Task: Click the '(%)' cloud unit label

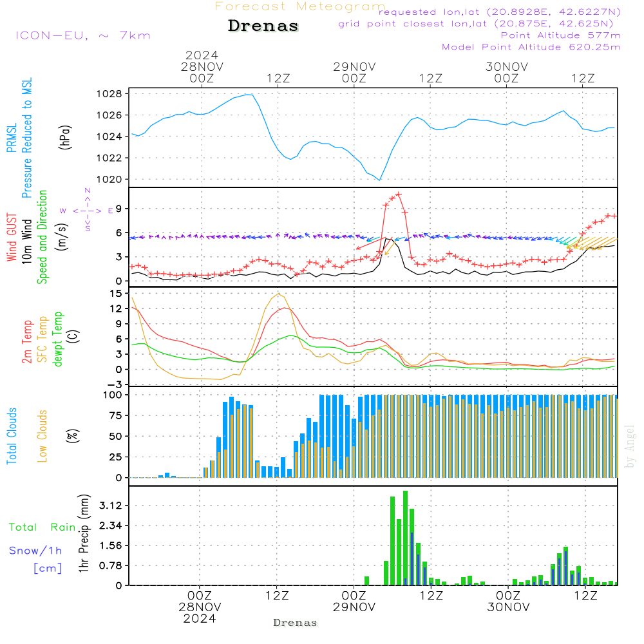Action: (x=72, y=436)
